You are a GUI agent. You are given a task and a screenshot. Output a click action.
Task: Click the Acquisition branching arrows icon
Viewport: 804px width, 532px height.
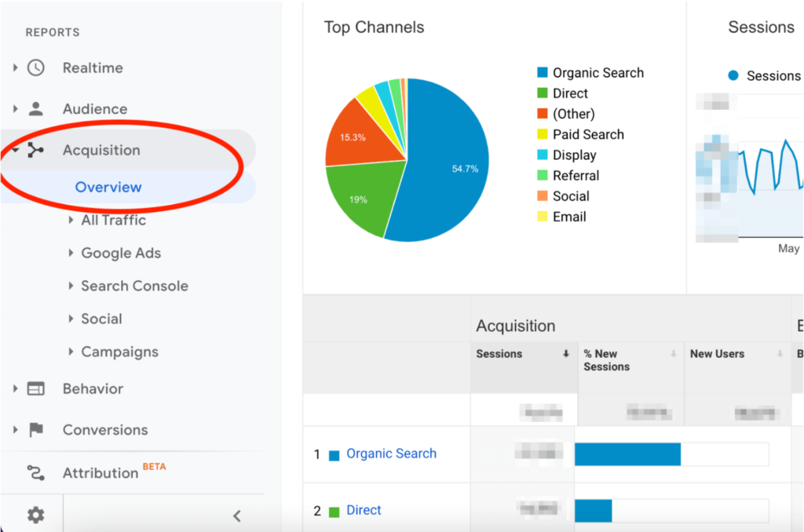coord(36,150)
